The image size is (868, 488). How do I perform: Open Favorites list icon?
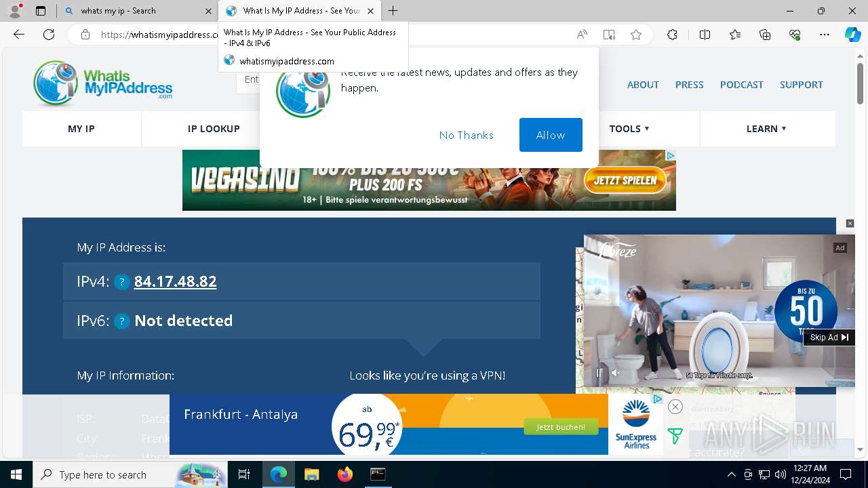click(x=735, y=35)
